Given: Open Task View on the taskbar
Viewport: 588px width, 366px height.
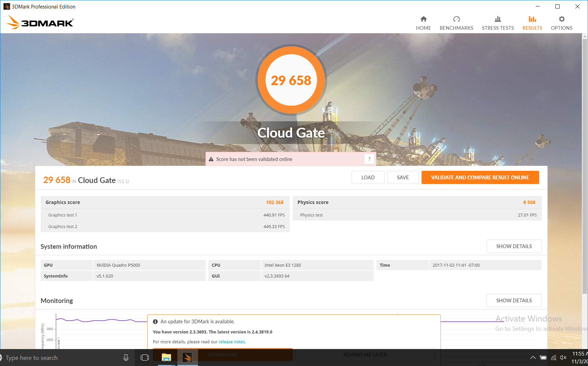Looking at the screenshot, I should click(x=145, y=358).
